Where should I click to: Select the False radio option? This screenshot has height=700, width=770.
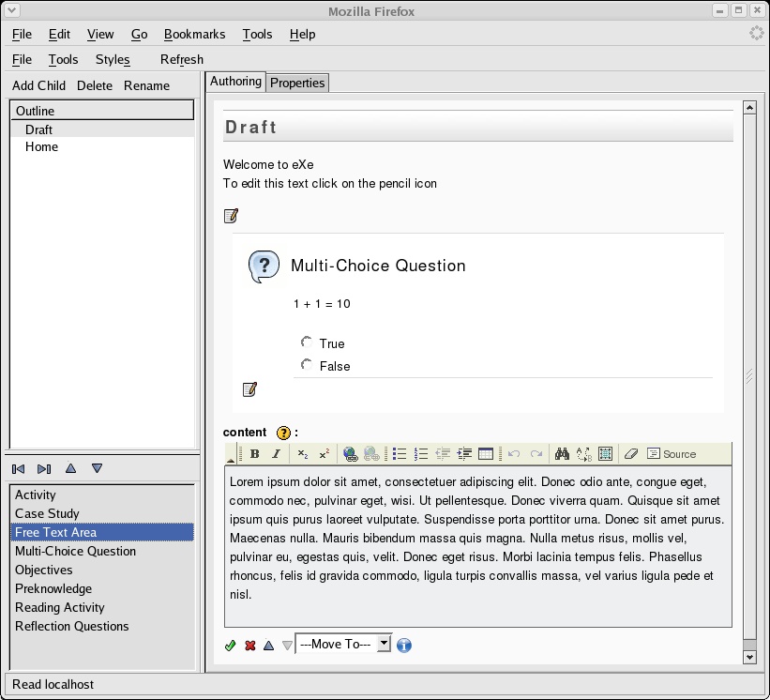tap(307, 364)
